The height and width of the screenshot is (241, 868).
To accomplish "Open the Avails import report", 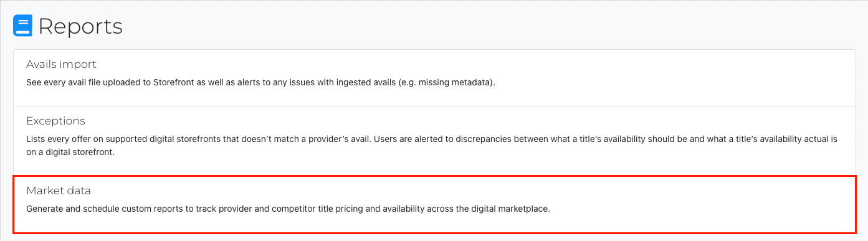I will coord(61,64).
